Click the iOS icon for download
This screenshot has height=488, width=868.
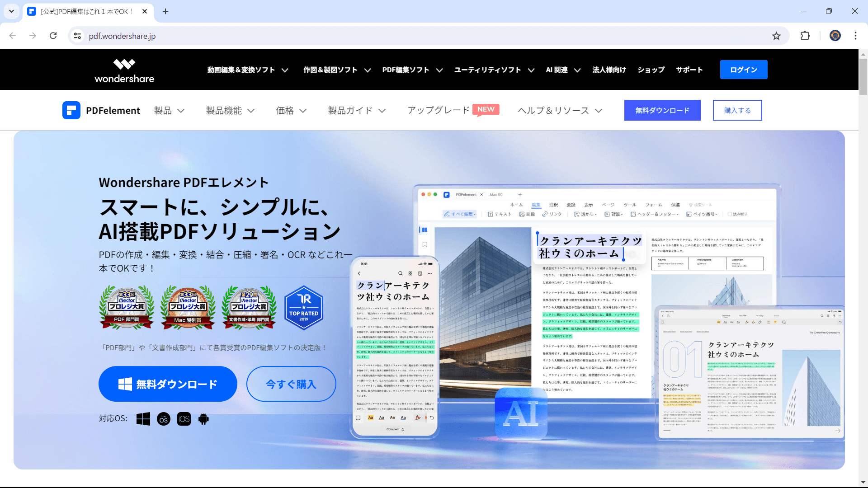[x=183, y=418]
